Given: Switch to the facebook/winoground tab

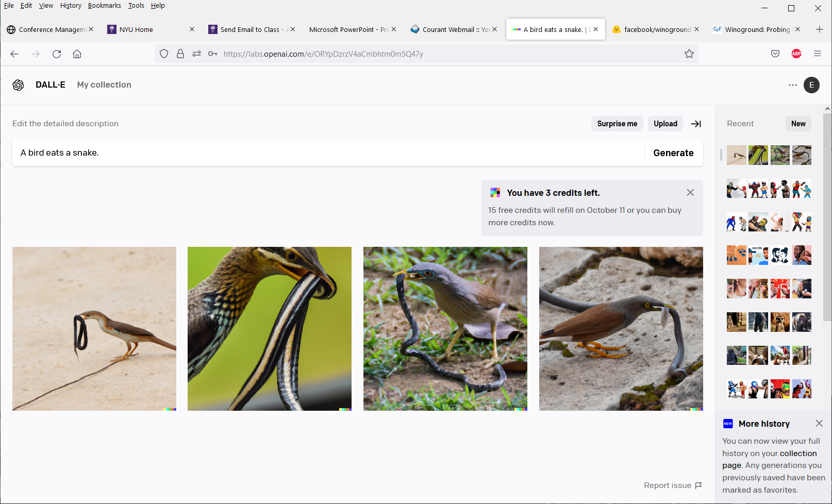Looking at the screenshot, I should coord(652,29).
